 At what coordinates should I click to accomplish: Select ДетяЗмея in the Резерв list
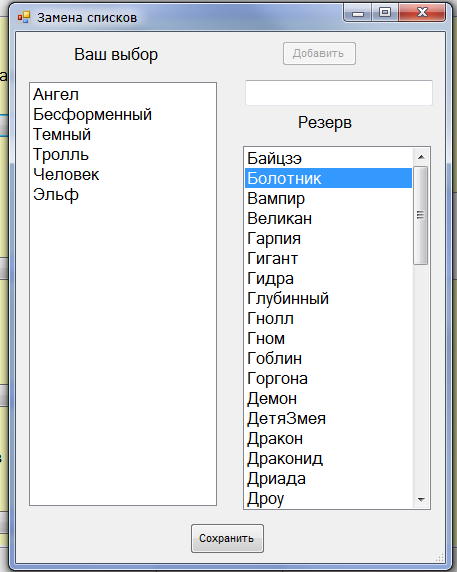click(328, 418)
